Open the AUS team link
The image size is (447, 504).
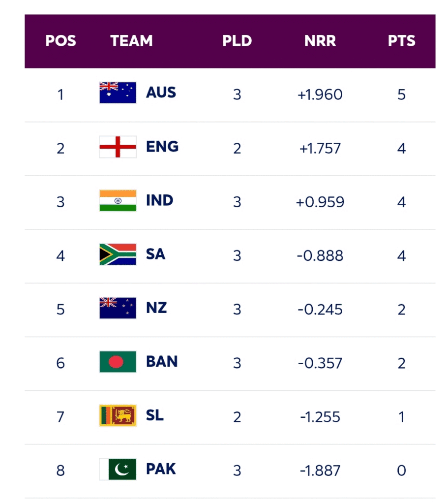coord(161,93)
